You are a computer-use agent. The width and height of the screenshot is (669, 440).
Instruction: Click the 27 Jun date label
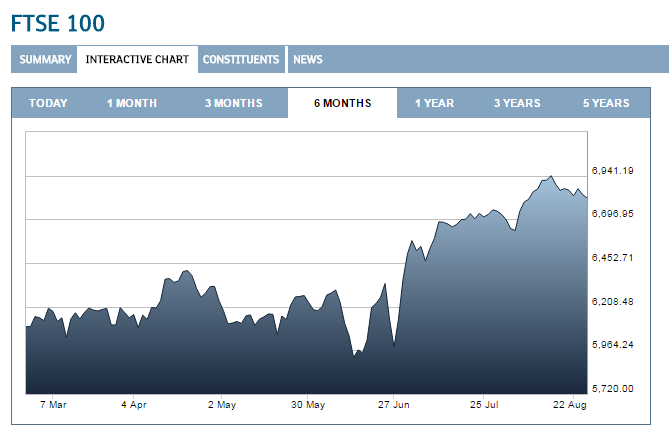393,405
